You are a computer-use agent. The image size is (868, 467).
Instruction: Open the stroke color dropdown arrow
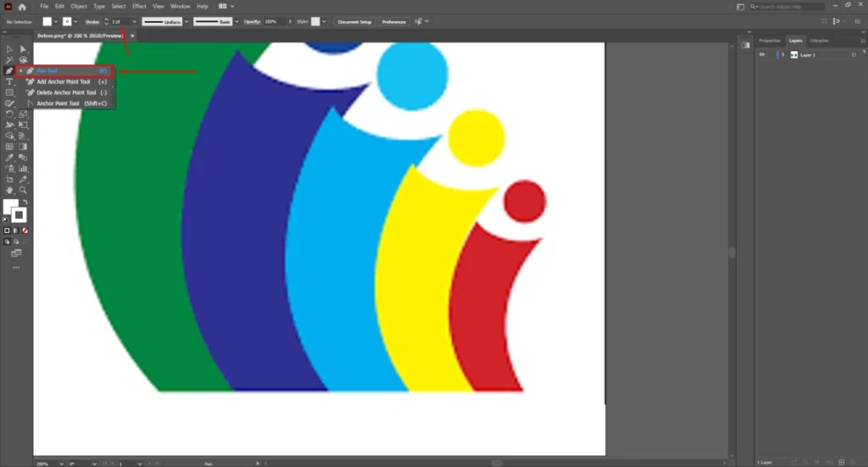(75, 21)
